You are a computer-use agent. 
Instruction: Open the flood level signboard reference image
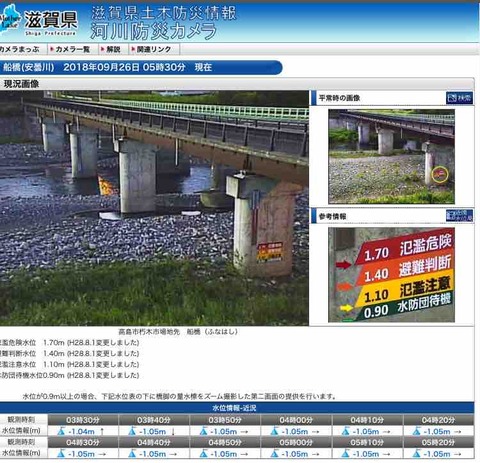(x=391, y=275)
